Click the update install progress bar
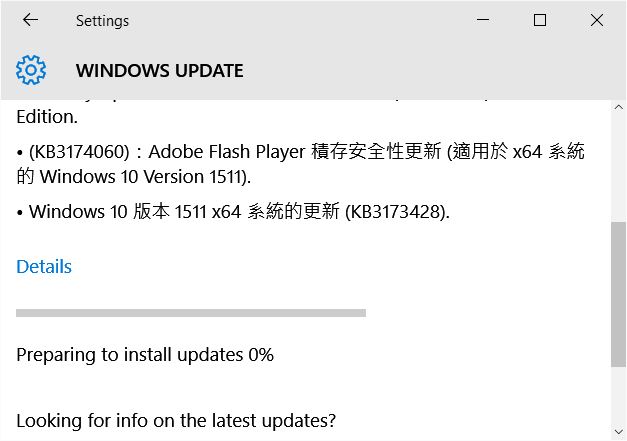The width and height of the screenshot is (627, 441). (191, 313)
